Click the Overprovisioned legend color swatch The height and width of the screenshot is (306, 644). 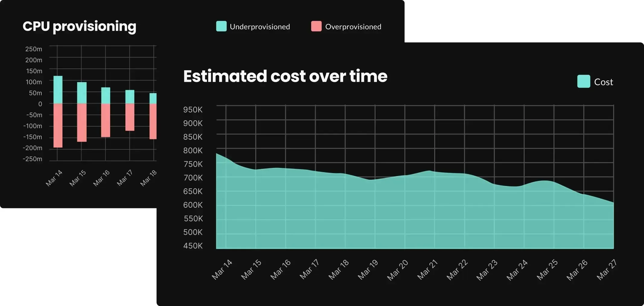pos(316,26)
